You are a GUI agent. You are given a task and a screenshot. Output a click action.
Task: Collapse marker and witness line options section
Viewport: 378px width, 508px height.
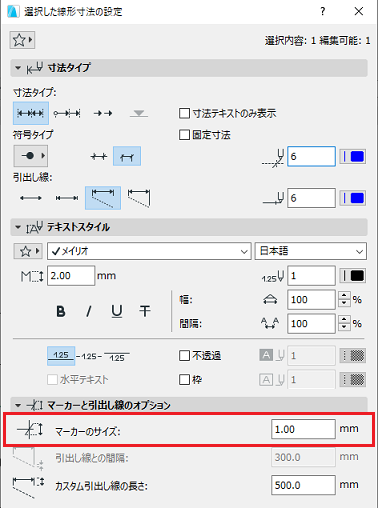(18, 405)
